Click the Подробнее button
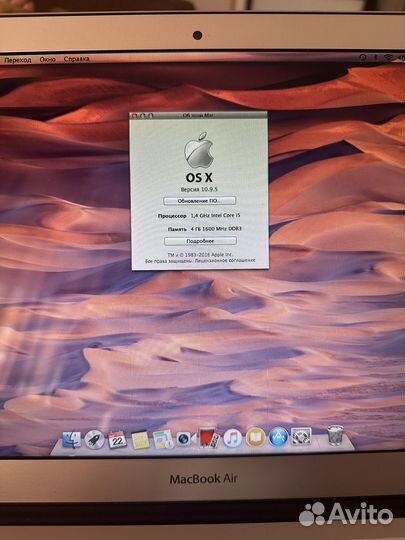 point(200,241)
